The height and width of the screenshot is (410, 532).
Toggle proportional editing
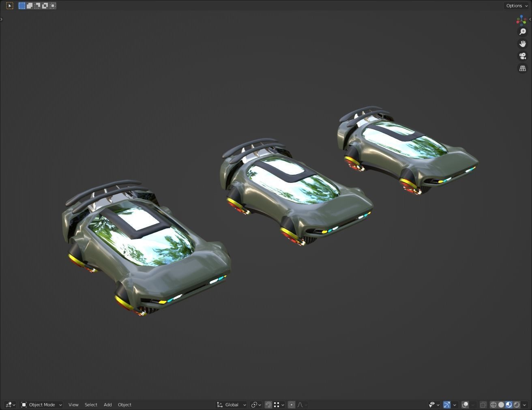pyautogui.click(x=291, y=405)
